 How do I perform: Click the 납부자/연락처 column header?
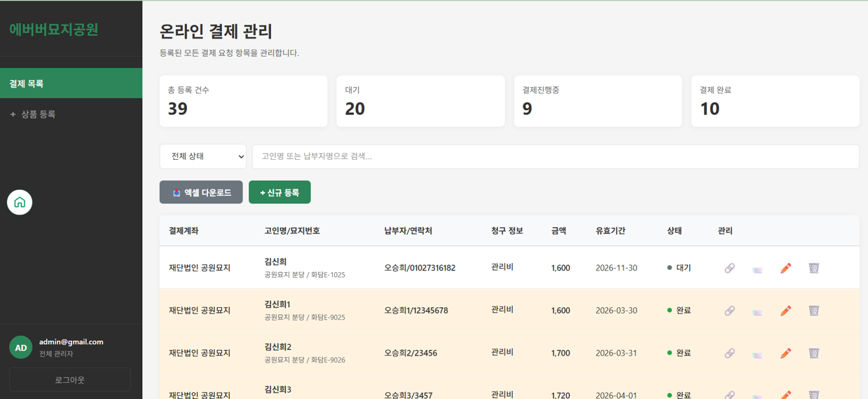pyautogui.click(x=408, y=231)
